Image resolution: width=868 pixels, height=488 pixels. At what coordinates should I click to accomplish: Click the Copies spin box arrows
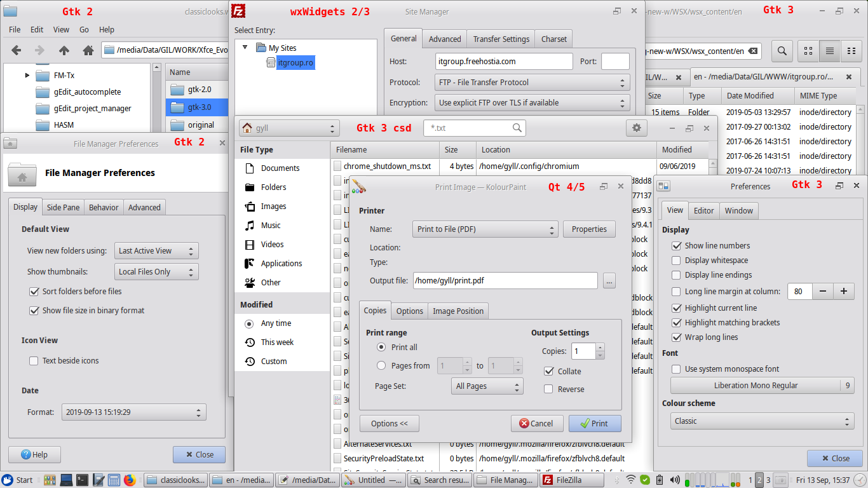point(600,351)
